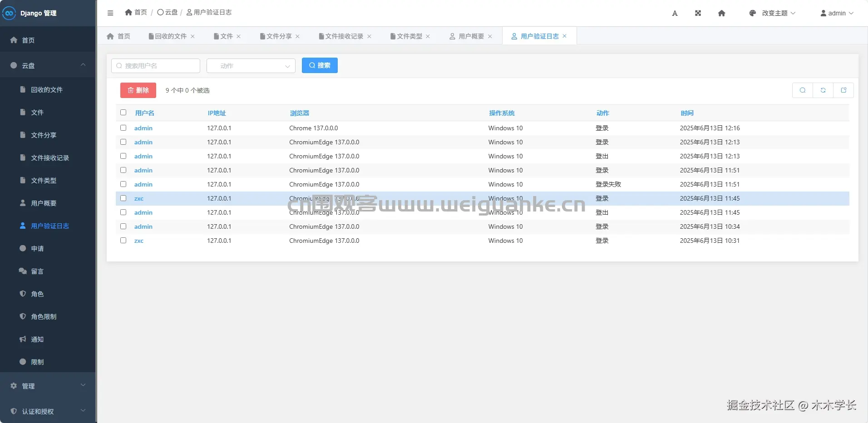Check the admin 登出 row at 11:45

(123, 212)
